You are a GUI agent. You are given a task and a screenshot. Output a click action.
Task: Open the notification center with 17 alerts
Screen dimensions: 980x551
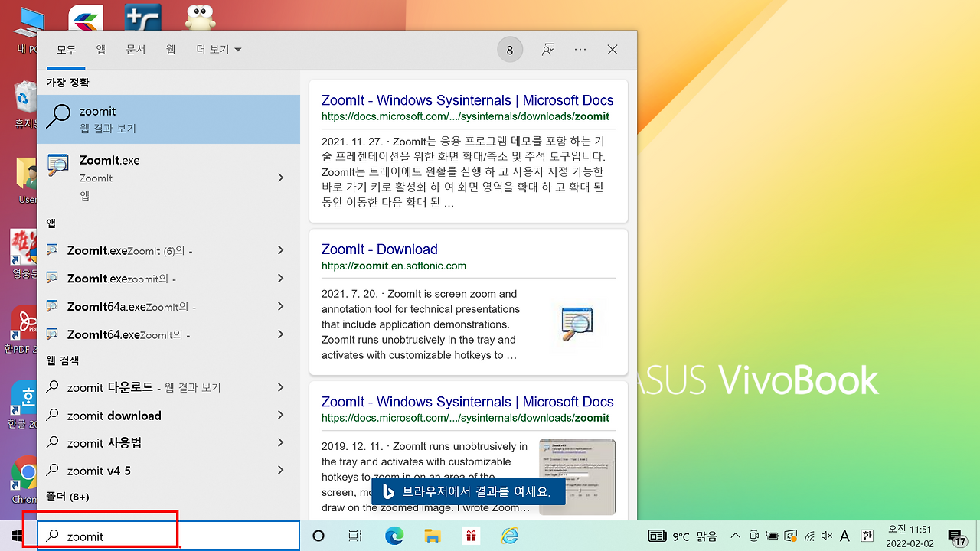956,537
